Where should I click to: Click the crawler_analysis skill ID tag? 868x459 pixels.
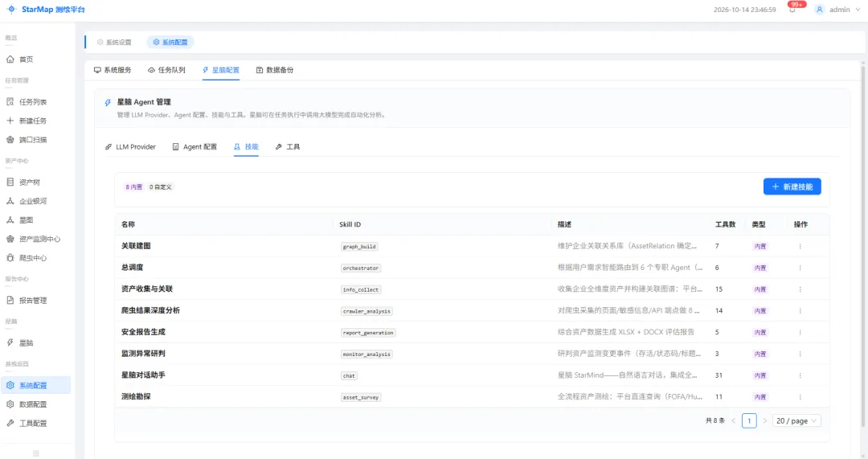(x=366, y=311)
